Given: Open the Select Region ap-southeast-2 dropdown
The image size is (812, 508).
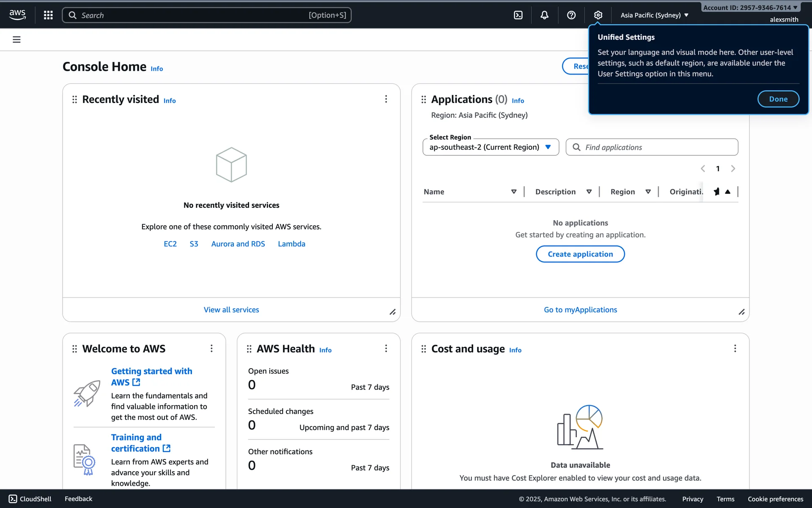Looking at the screenshot, I should [490, 147].
